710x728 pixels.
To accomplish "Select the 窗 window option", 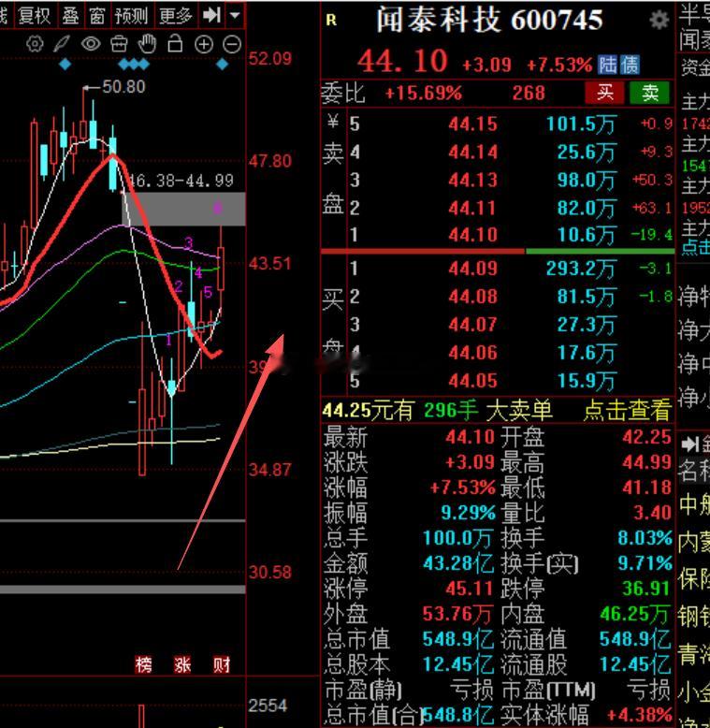I will click(97, 15).
